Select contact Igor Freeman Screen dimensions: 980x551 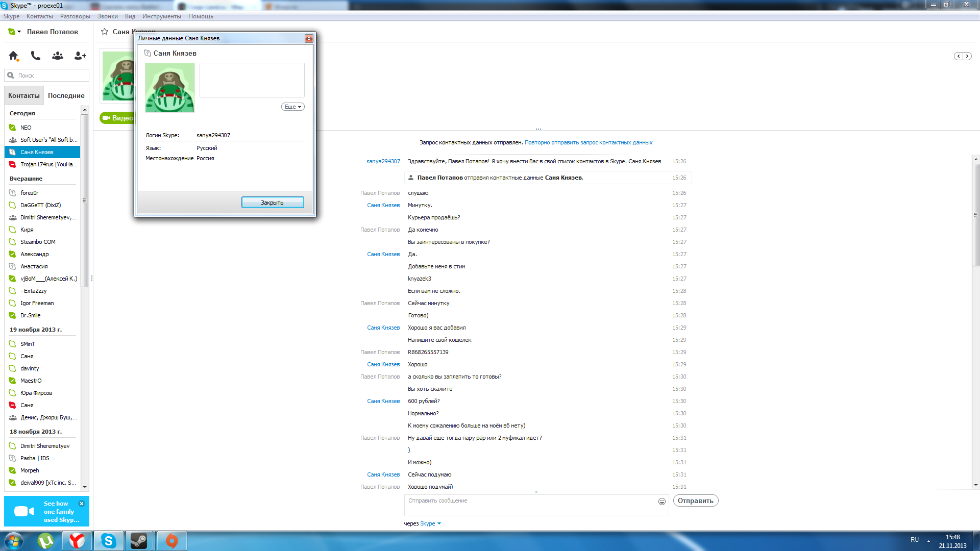[x=42, y=303]
